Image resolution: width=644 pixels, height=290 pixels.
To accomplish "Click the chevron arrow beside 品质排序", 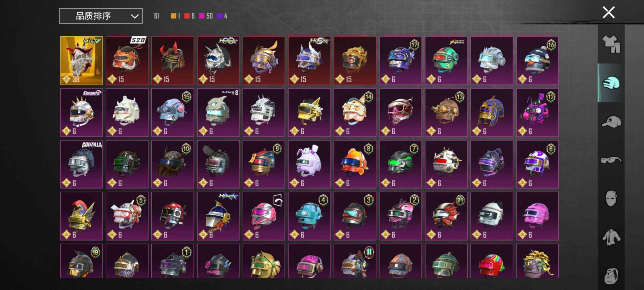I will [134, 16].
